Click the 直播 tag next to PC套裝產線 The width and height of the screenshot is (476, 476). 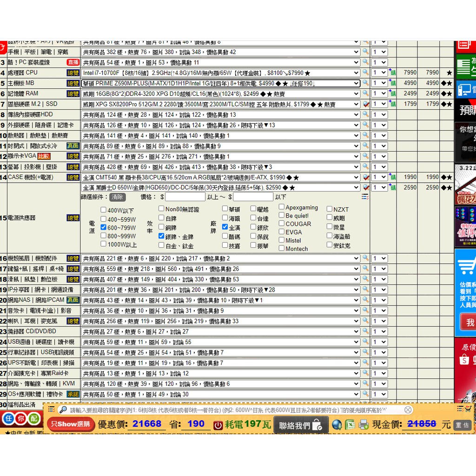click(73, 62)
